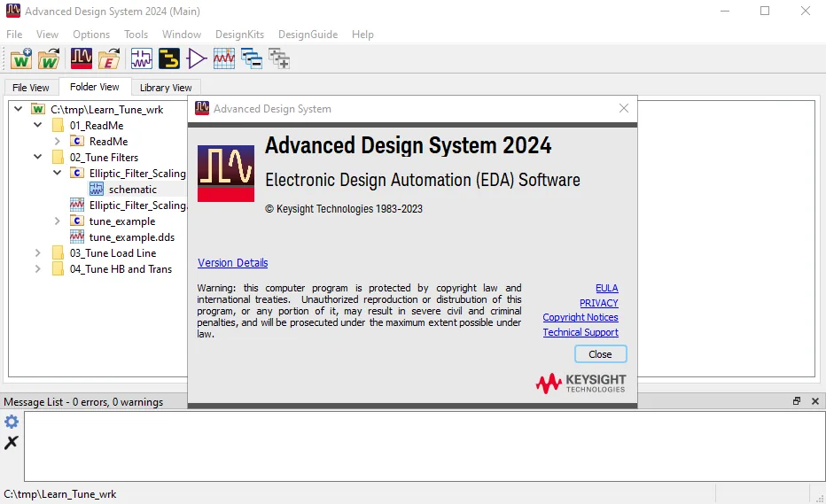
Task: Collapse the 01_ReadMe folder
Action: tap(38, 125)
